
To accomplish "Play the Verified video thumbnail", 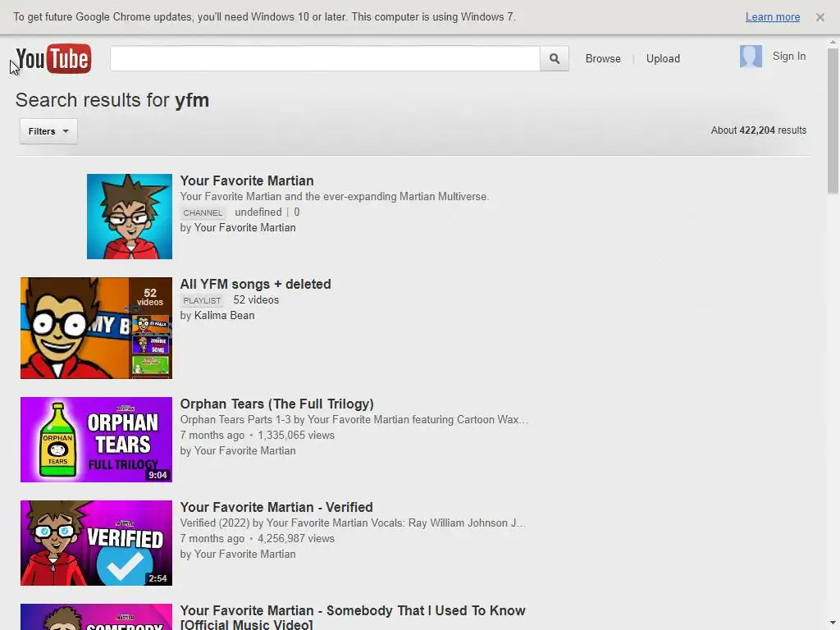I will tap(97, 543).
